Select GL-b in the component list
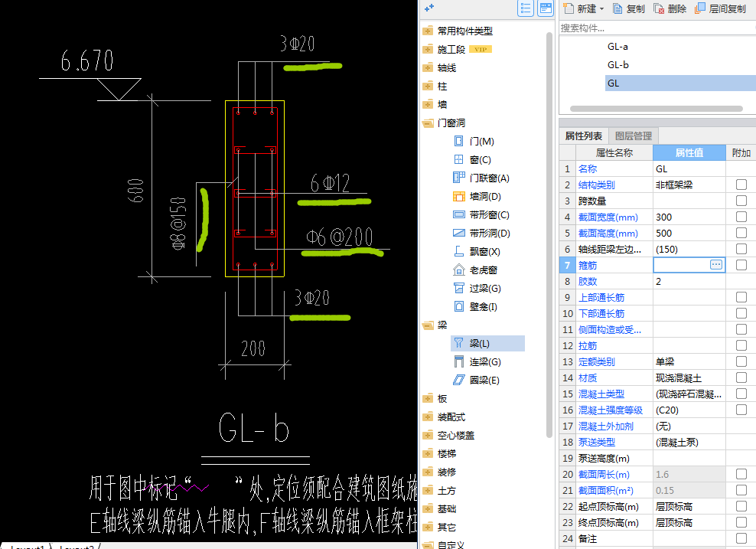 [x=618, y=64]
